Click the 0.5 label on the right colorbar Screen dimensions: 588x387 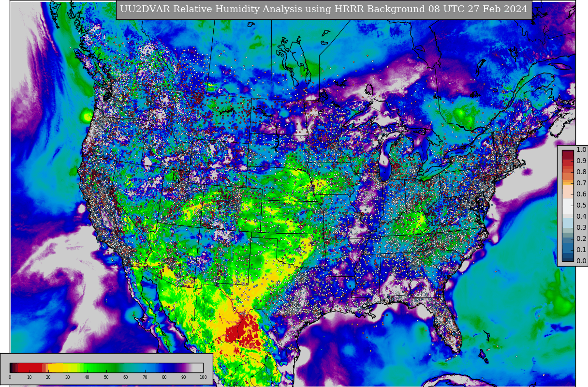(581, 206)
